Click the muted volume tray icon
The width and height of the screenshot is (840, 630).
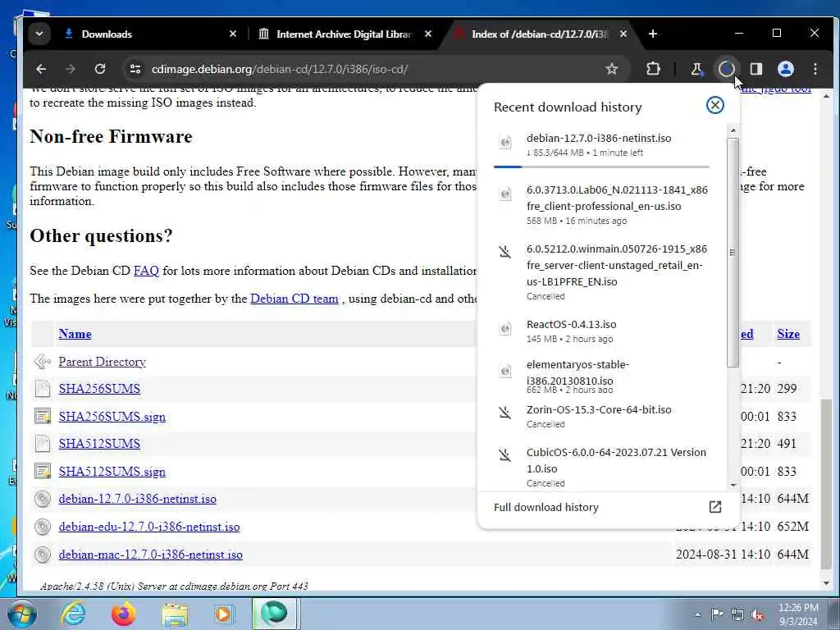pyautogui.click(x=757, y=615)
